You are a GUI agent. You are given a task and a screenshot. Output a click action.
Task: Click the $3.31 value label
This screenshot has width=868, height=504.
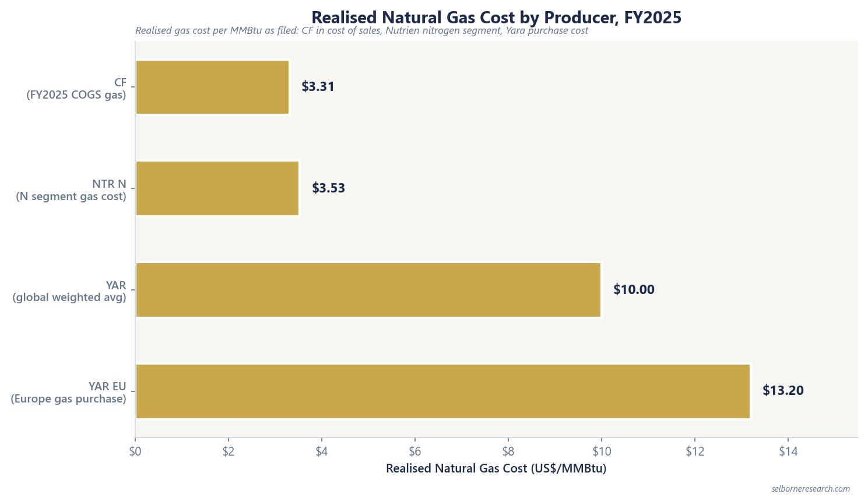tap(318, 87)
